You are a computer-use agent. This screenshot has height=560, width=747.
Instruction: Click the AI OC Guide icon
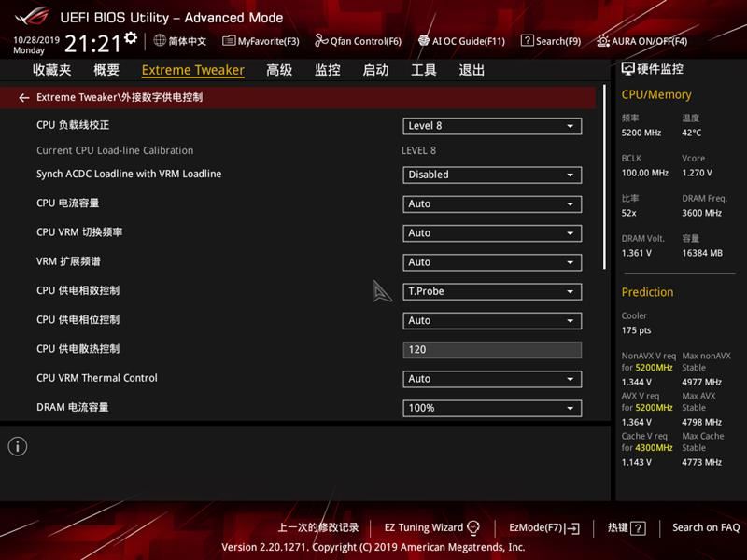pyautogui.click(x=424, y=41)
